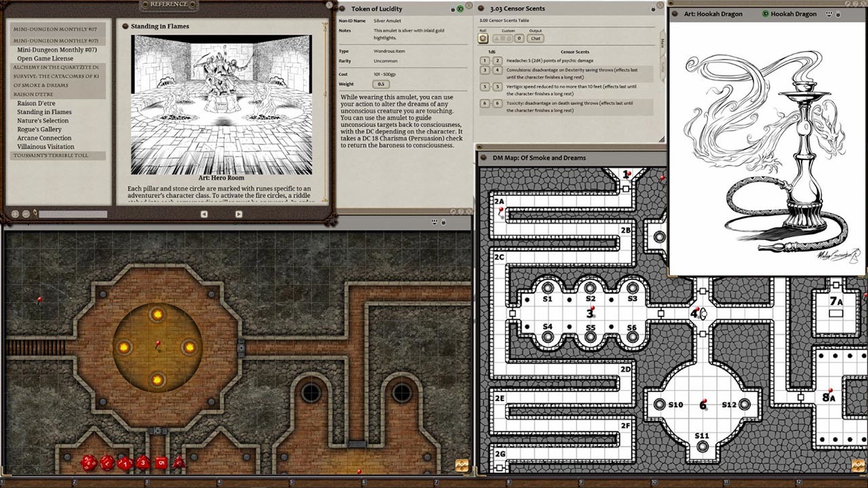
Task: Click the player-view face icon on Hookah Dragon window
Action: coord(829,14)
